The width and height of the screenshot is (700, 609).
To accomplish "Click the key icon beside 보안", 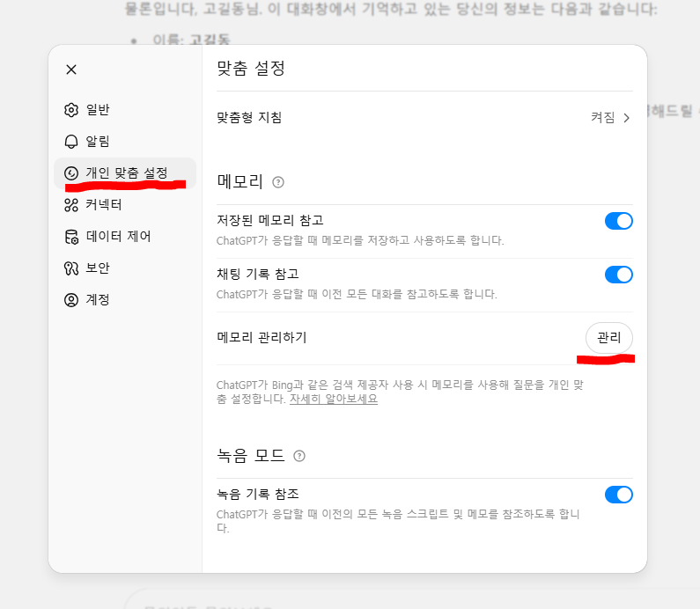I will (x=71, y=268).
